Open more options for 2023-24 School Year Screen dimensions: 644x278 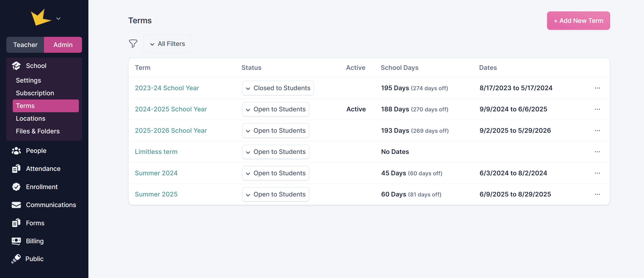click(x=597, y=88)
